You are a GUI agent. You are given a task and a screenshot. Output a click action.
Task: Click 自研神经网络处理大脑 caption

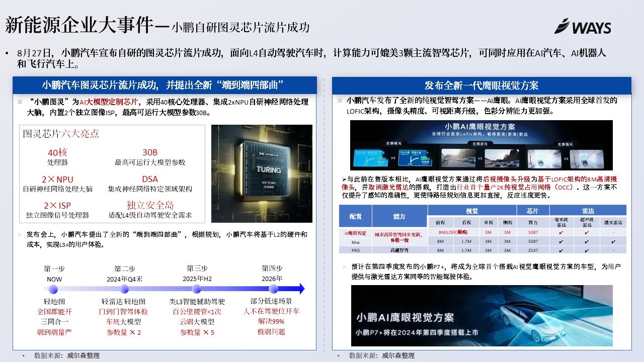pos(57,189)
